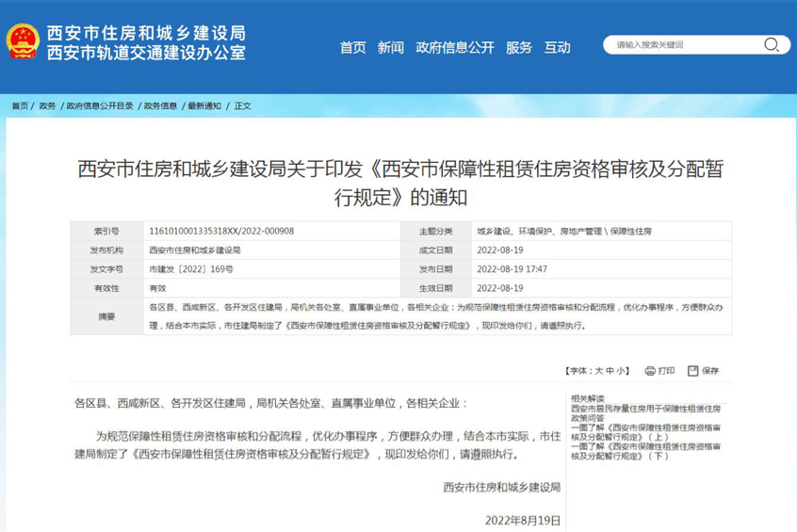The image size is (797, 532).
Task: Click the save disk icon beside 保存
Action: [x=692, y=371]
